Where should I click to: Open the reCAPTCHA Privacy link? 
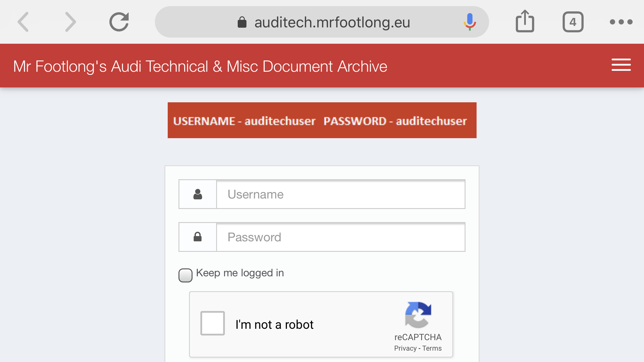tap(405, 348)
